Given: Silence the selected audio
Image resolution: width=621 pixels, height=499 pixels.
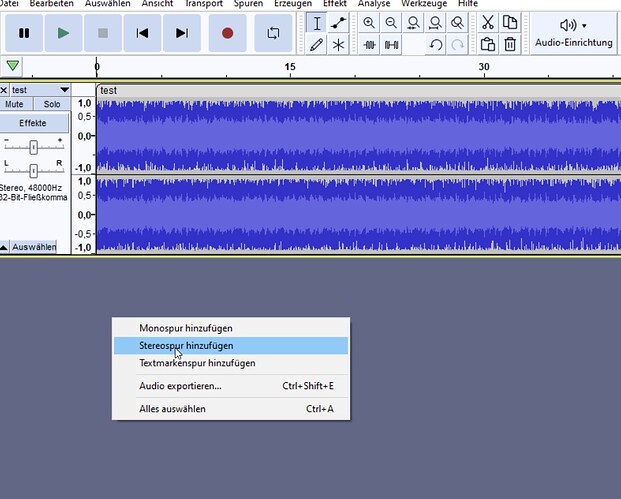Looking at the screenshot, I should click(x=391, y=45).
